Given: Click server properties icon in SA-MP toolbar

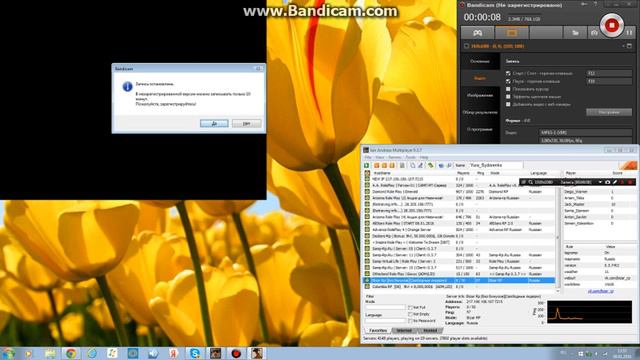Looking at the screenshot, I should click(420, 165).
